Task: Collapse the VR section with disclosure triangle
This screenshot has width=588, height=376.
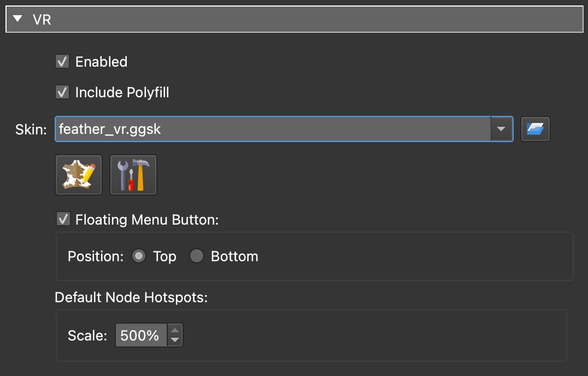Action: tap(17, 18)
